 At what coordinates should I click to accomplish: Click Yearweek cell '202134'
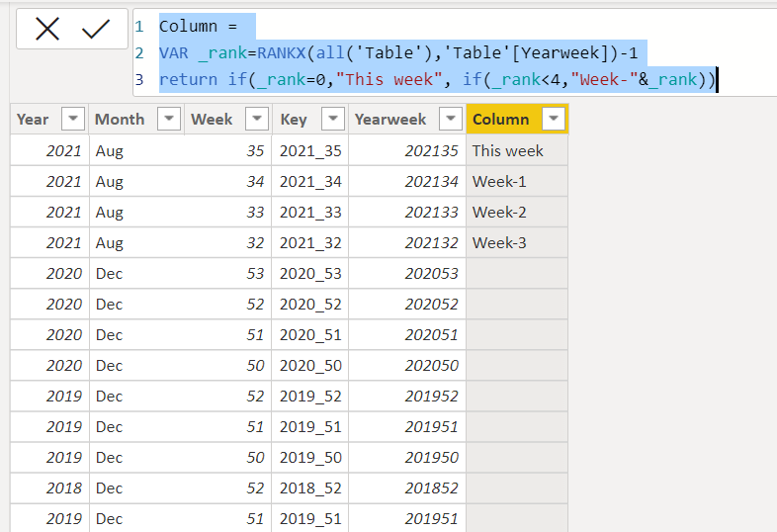(x=407, y=182)
